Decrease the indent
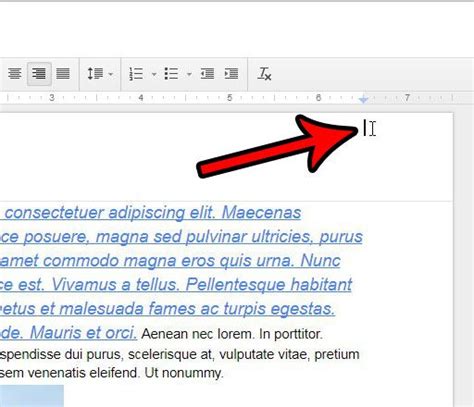This screenshot has width=474, height=407. coord(207,74)
